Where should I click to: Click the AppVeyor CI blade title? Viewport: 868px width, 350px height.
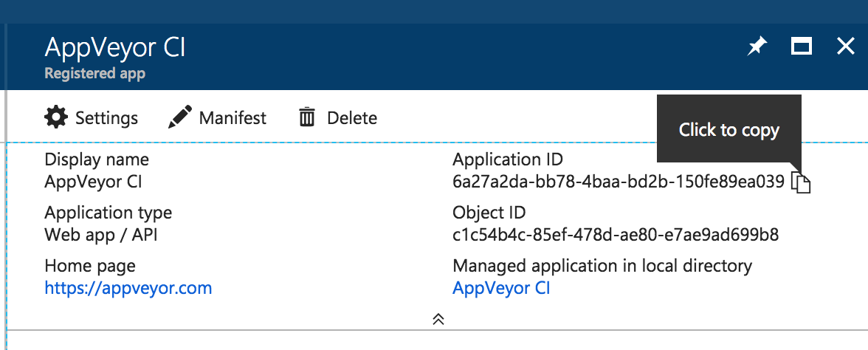coord(115,47)
